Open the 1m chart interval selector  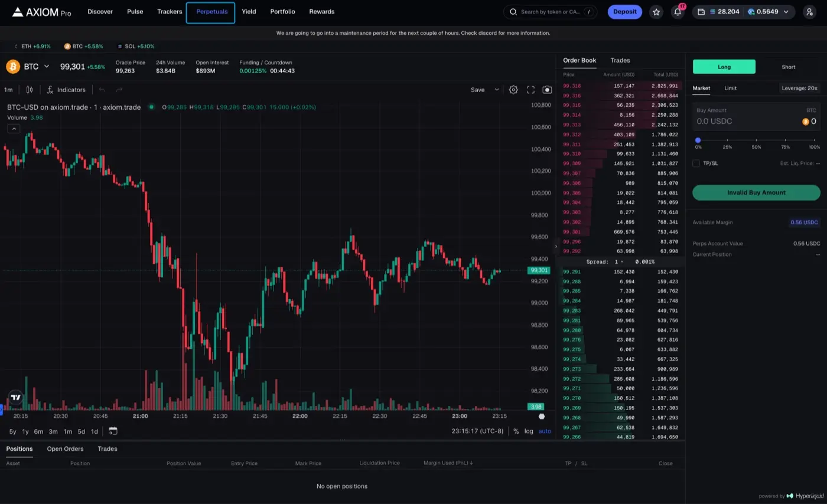point(8,90)
